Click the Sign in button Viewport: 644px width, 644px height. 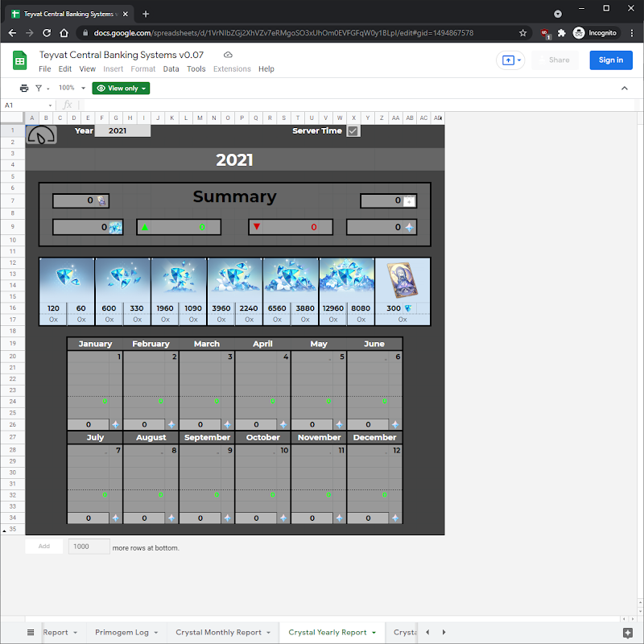[x=611, y=60]
